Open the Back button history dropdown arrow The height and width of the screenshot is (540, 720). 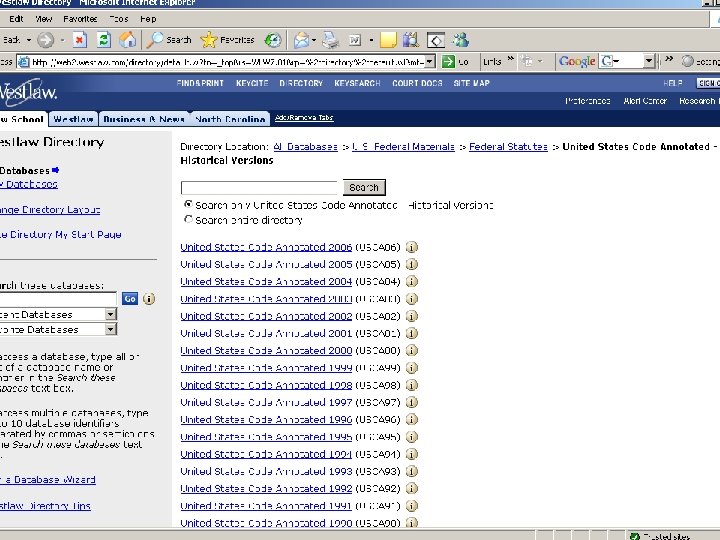click(28, 40)
